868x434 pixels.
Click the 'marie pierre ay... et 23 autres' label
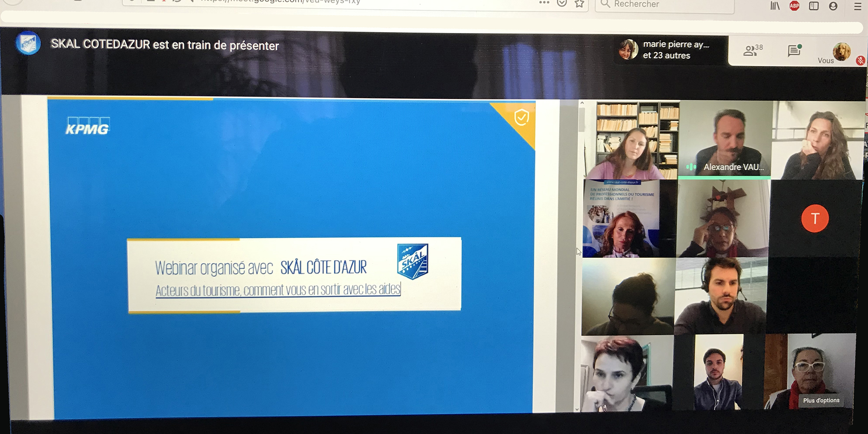[676, 49]
